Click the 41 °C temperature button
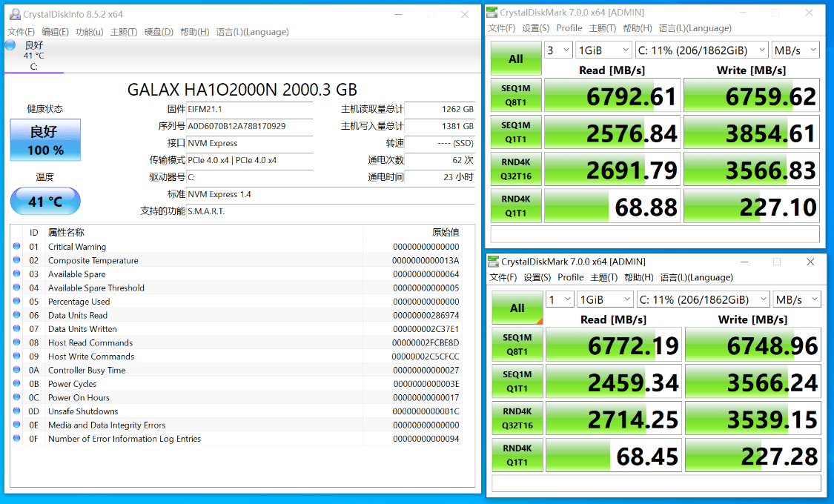The width and height of the screenshot is (834, 504). click(45, 202)
